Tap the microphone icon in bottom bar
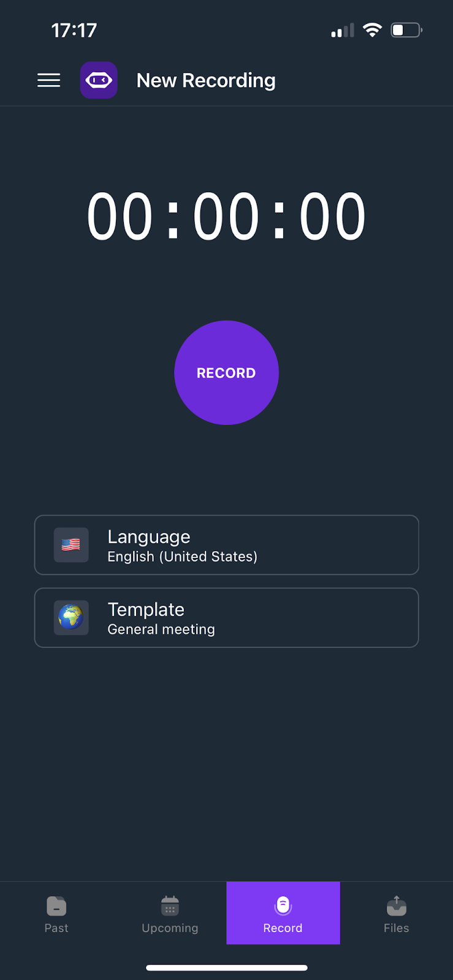 (283, 905)
